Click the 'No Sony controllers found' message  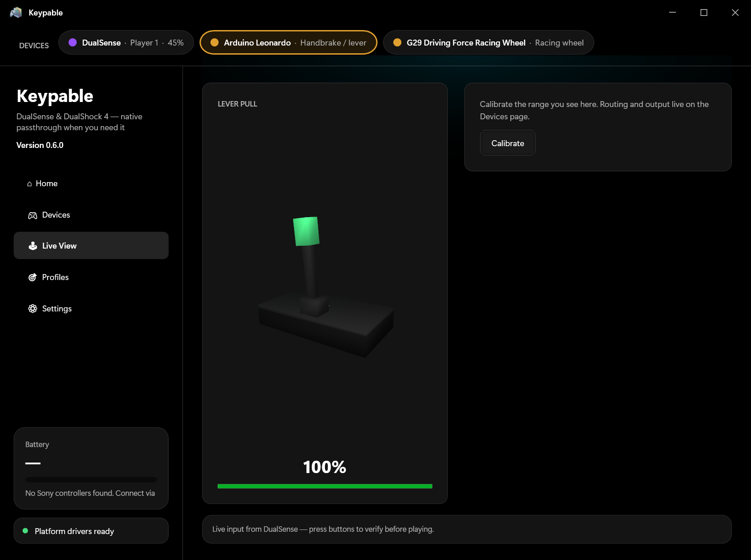[90, 493]
